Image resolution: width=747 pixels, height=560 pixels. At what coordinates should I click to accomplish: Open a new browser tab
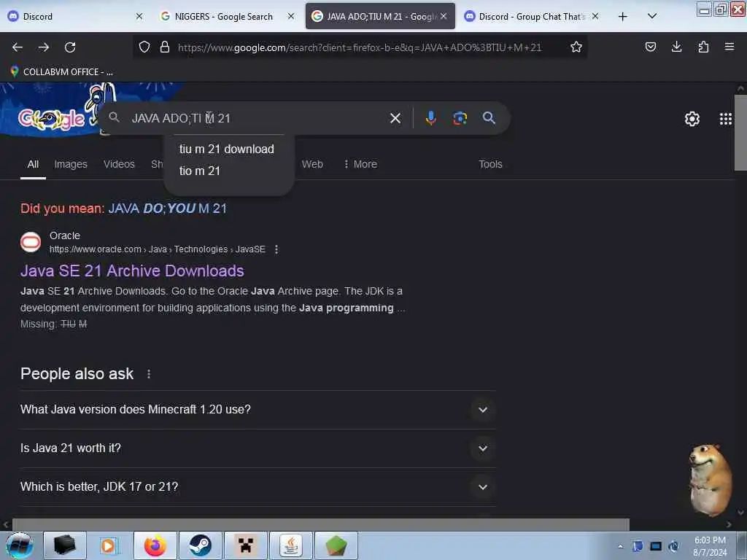click(622, 17)
